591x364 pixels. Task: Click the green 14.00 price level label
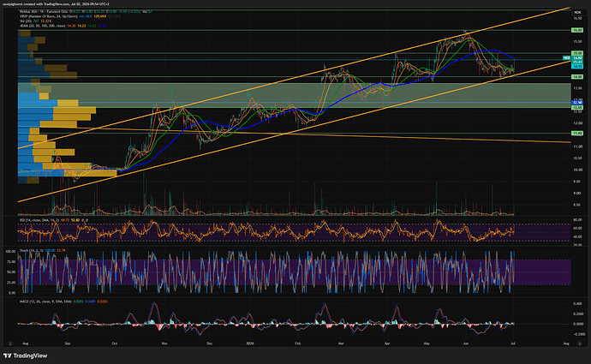pos(577,76)
